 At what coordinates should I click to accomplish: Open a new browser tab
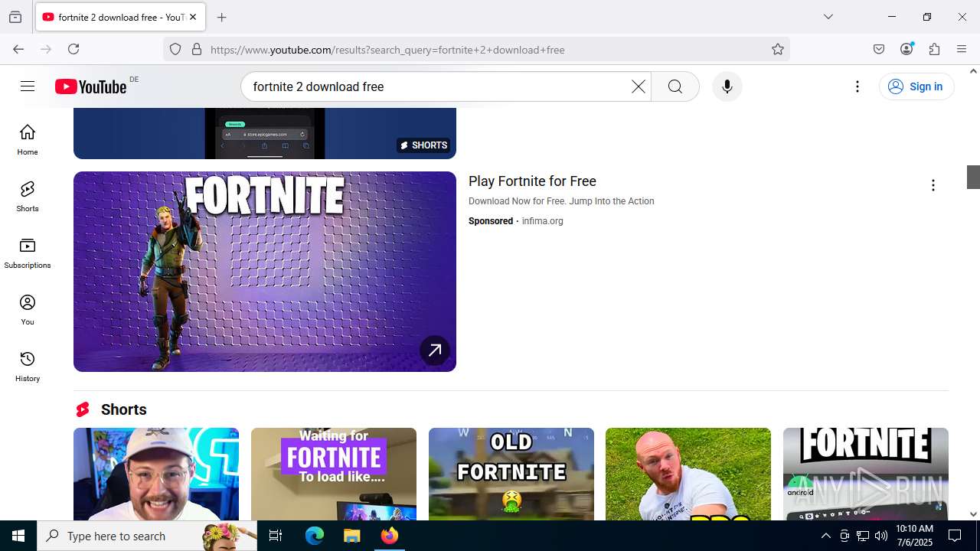(221, 17)
